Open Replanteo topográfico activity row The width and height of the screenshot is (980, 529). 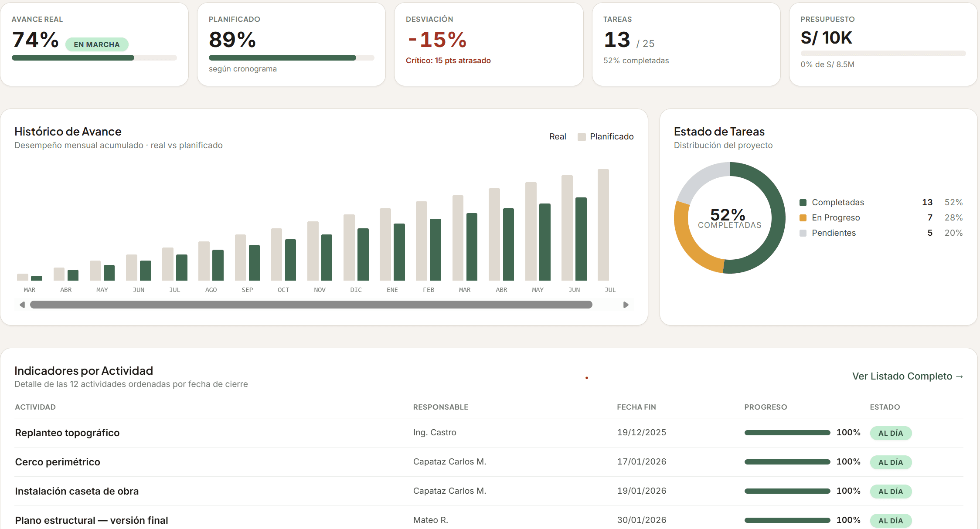coord(489,433)
